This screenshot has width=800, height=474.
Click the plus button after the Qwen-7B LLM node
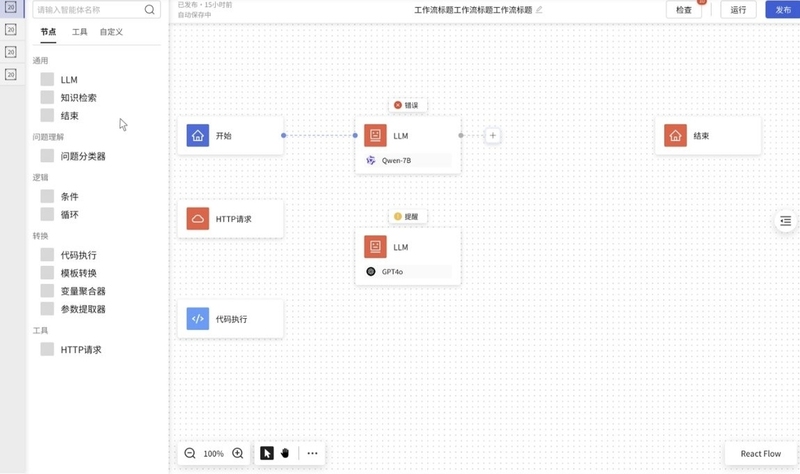pyautogui.click(x=492, y=136)
